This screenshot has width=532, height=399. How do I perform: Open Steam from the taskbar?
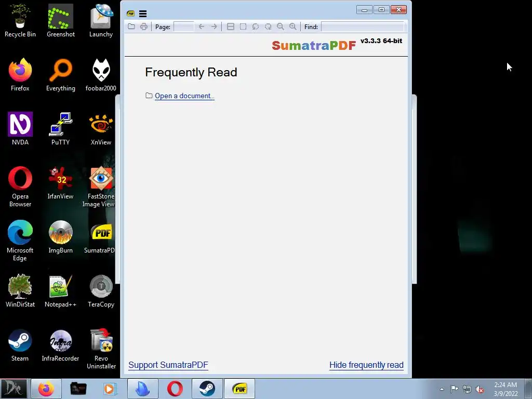[x=207, y=389]
